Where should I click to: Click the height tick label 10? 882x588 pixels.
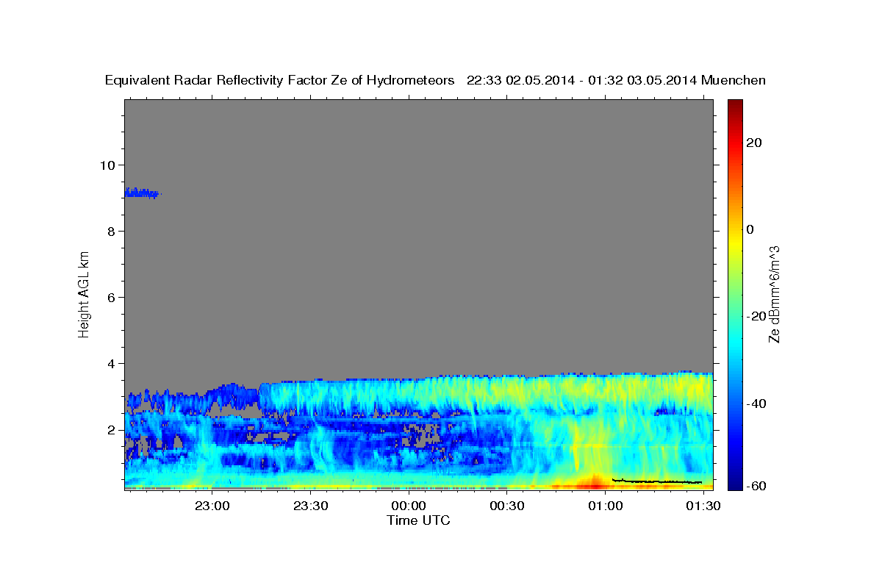coord(108,165)
